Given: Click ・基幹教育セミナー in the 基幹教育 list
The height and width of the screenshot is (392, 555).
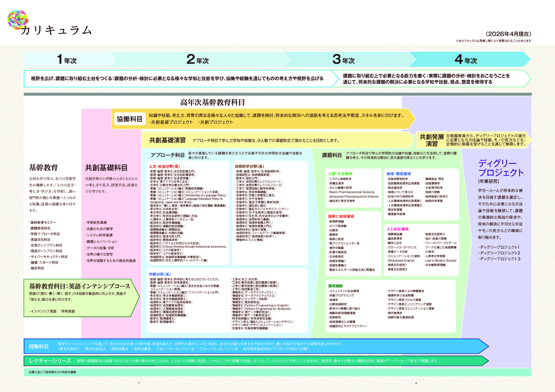Looking at the screenshot, I should click(43, 223).
